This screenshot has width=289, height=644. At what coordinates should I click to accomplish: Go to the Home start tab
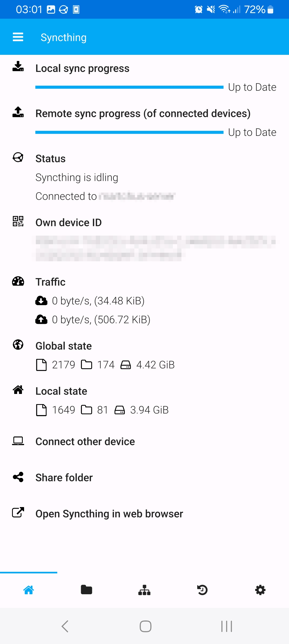(29, 590)
